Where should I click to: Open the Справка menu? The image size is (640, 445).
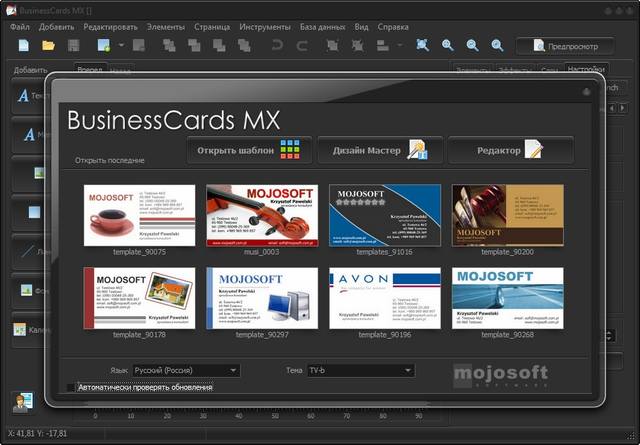click(x=393, y=27)
